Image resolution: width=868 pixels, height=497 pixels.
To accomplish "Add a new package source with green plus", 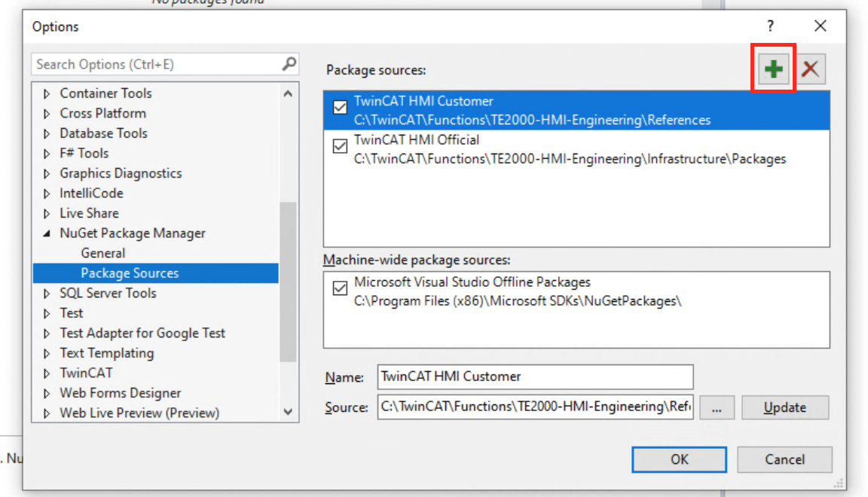I will 773,69.
